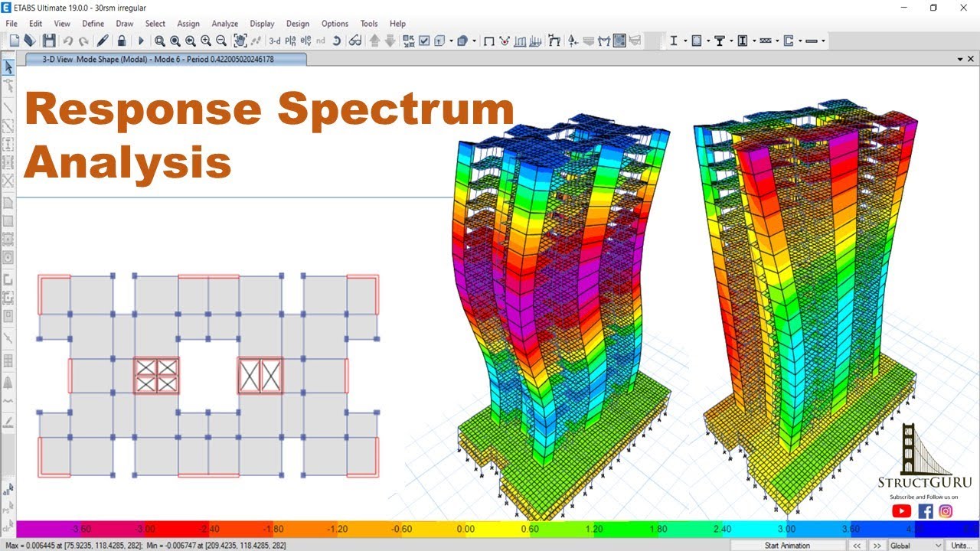Image resolution: width=980 pixels, height=551 pixels.
Task: Toggle Set Display Options checkbox icon
Action: (424, 41)
